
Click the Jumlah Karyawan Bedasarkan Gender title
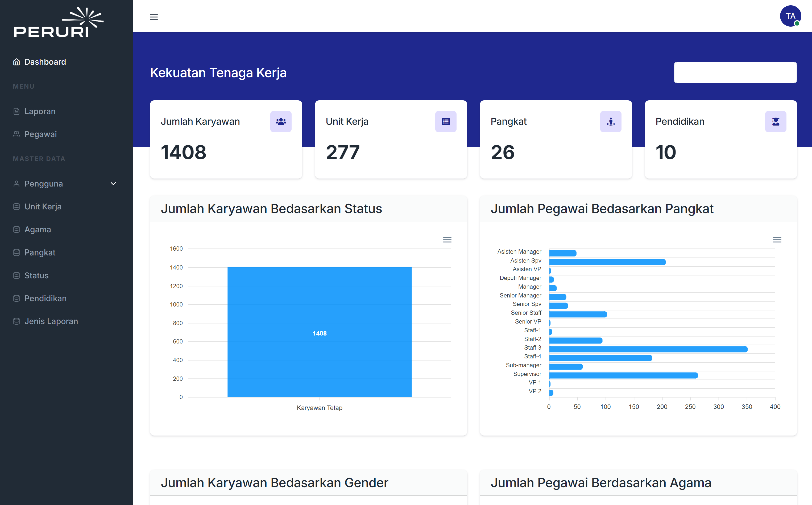point(275,483)
